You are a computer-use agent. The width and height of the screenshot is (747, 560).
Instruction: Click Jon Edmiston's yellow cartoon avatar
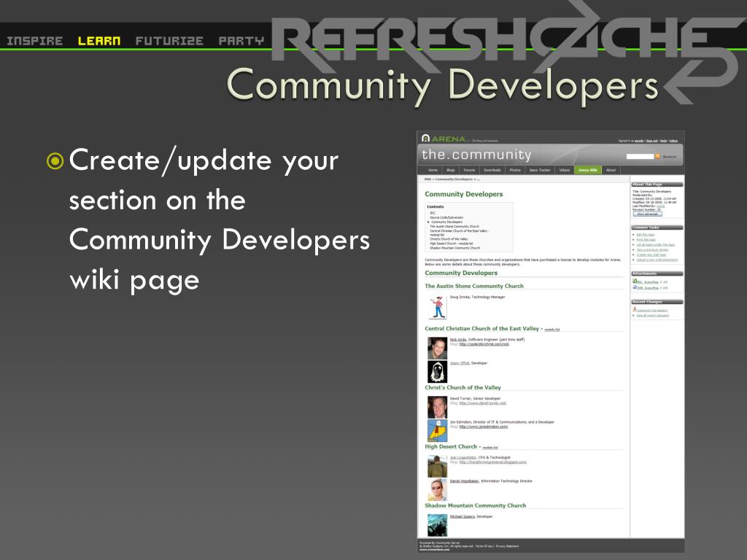pos(438,430)
